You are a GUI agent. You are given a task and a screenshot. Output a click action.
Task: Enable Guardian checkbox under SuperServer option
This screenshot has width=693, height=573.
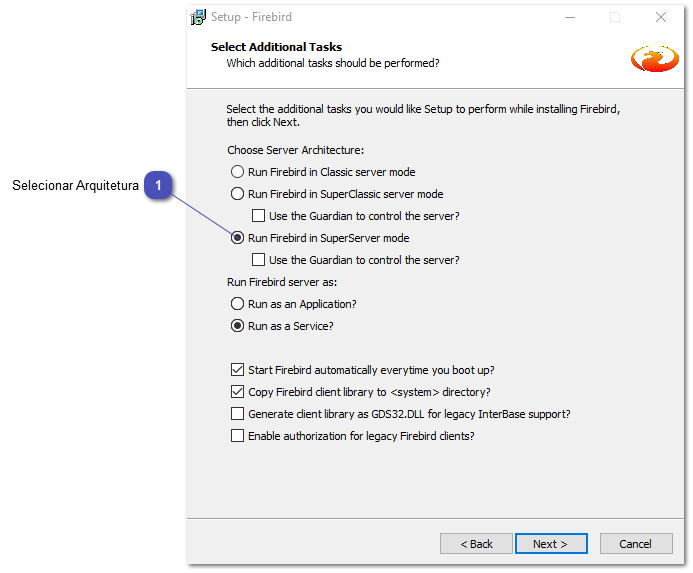259,260
